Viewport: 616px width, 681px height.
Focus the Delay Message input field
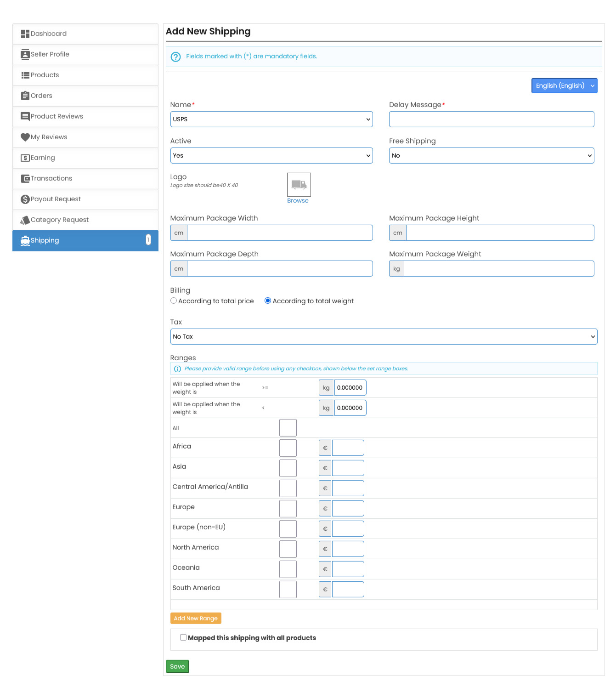point(491,119)
